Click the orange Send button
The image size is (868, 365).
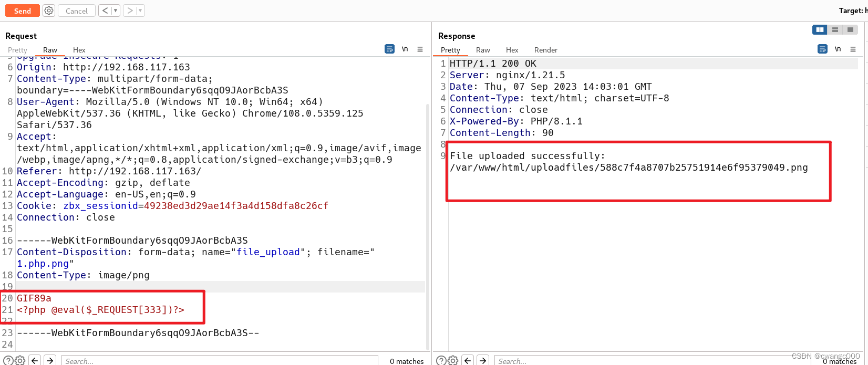point(22,11)
